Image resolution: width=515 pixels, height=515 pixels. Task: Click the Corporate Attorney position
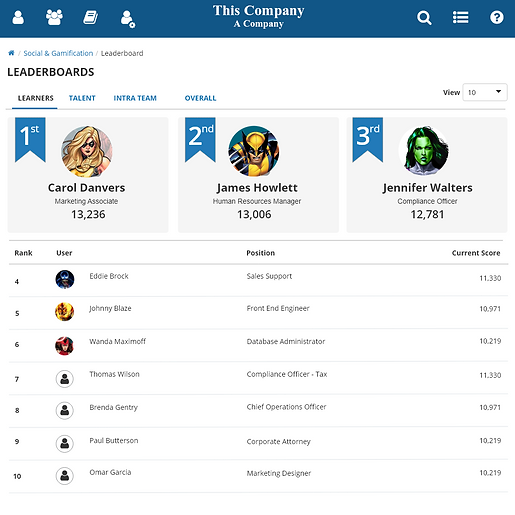click(279, 441)
